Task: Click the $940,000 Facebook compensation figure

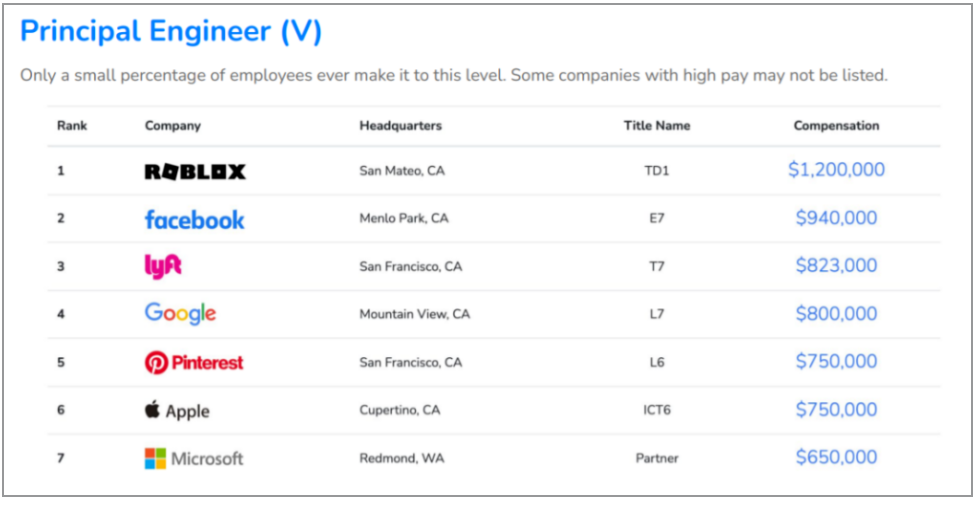Action: click(x=836, y=218)
